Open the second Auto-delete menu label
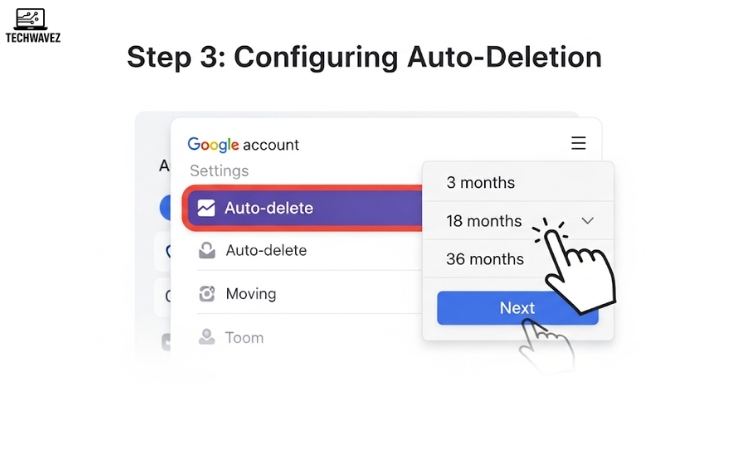Screen dimensions: 750x460 tap(266, 251)
